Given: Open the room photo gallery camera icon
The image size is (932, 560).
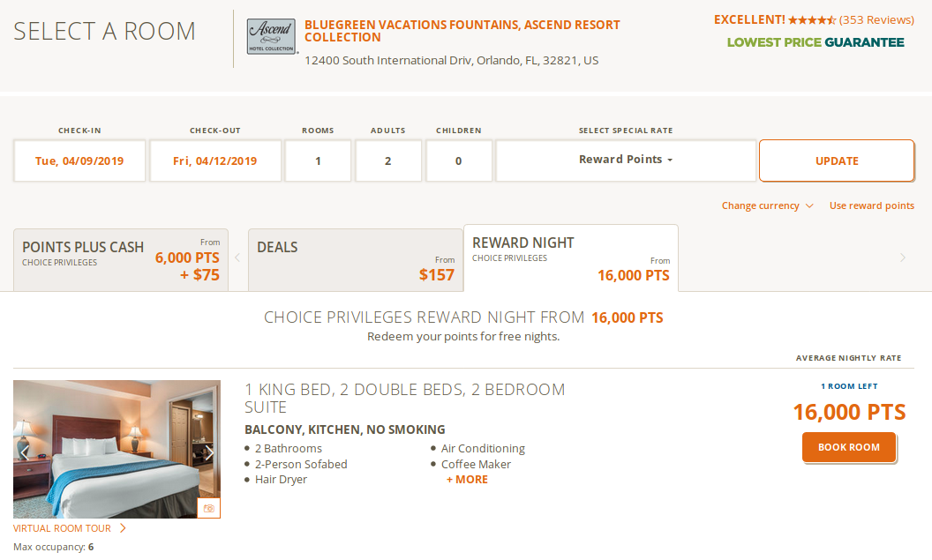Looking at the screenshot, I should tap(208, 508).
